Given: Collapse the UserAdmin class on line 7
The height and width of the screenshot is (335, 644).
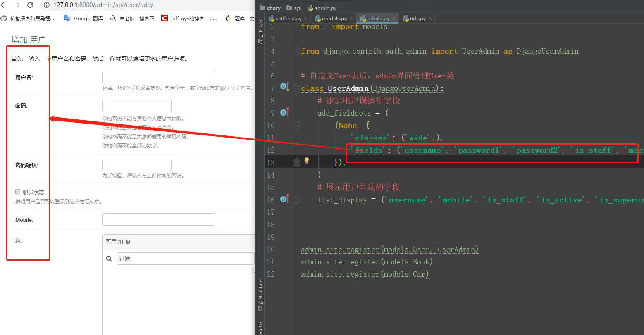Looking at the screenshot, I should pyautogui.click(x=296, y=88).
